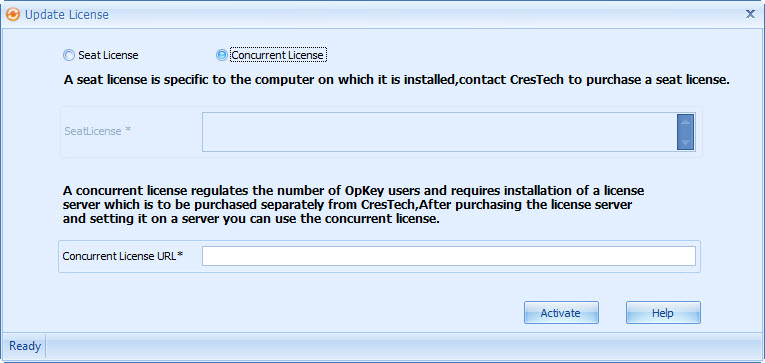Click the down arrow of SeatLicense scrollbar
The image size is (765, 363).
(685, 142)
